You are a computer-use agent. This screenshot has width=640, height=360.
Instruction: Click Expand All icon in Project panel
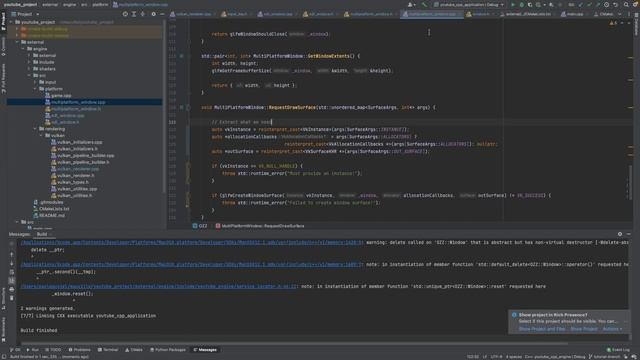(134, 14)
